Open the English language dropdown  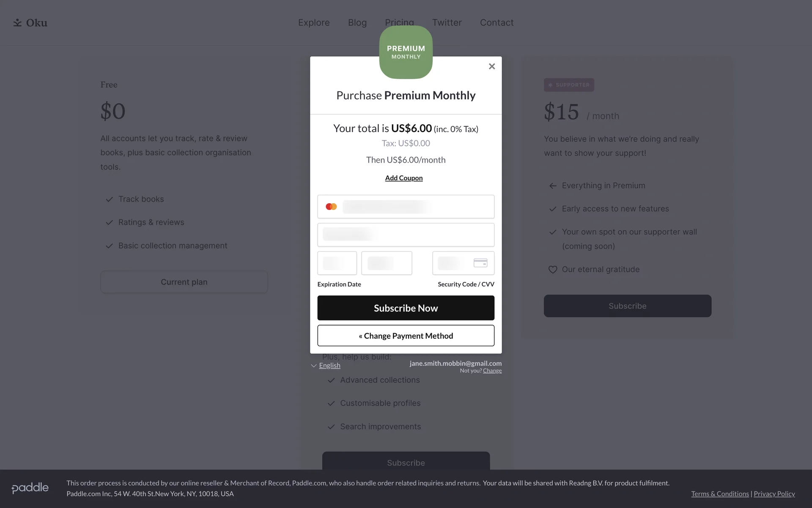pos(326,365)
